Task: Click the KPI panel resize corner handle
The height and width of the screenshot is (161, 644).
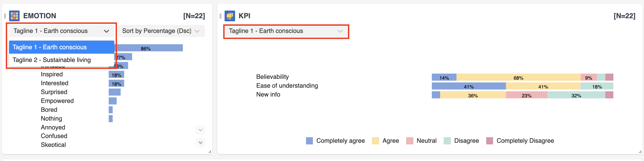Action: (x=640, y=152)
